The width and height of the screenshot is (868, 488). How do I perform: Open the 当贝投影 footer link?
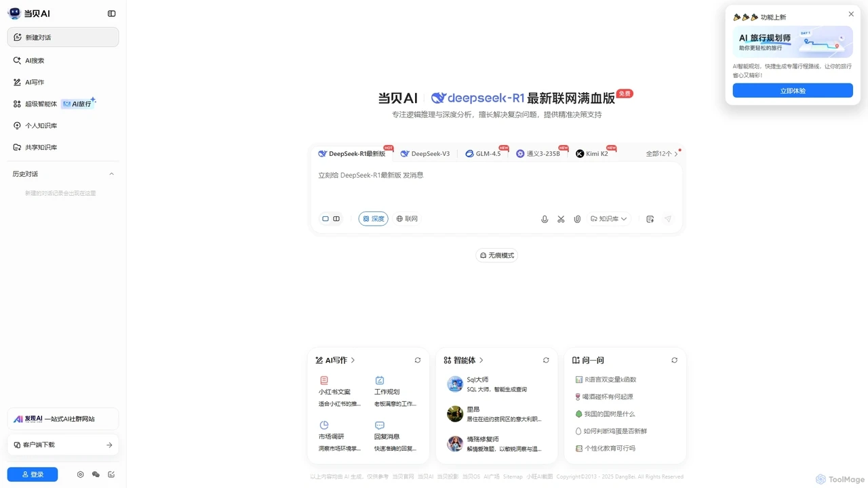[x=448, y=476]
